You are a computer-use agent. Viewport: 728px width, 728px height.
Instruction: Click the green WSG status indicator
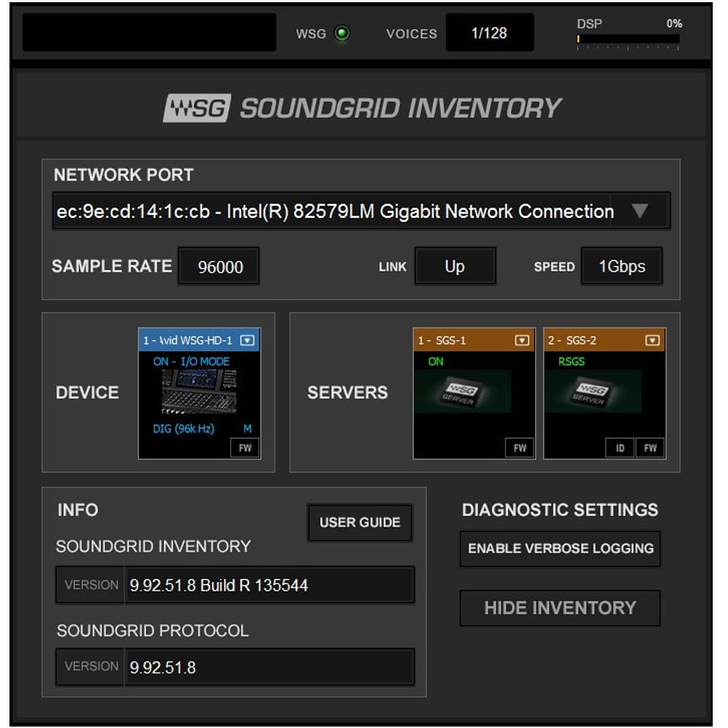(342, 33)
